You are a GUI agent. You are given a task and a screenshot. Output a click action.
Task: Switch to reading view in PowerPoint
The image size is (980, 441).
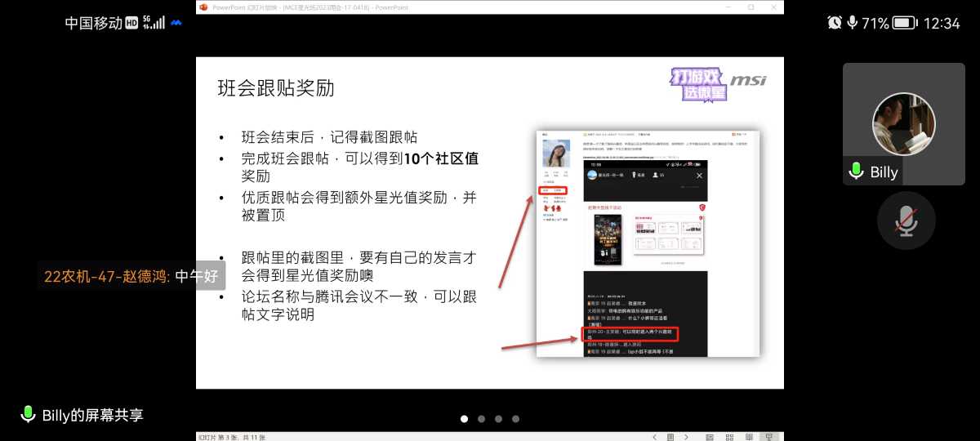[x=749, y=437]
